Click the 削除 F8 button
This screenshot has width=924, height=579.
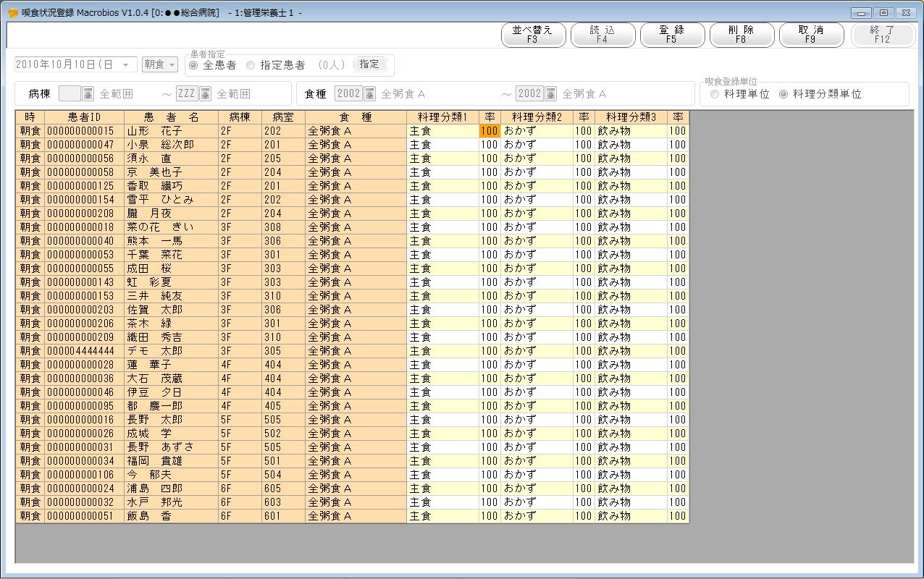742,35
